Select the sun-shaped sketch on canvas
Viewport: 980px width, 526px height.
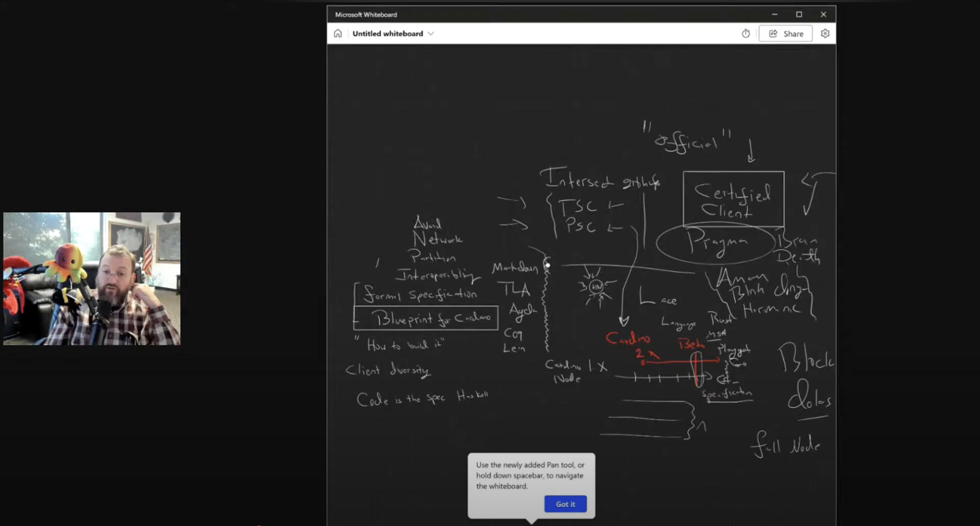point(596,288)
